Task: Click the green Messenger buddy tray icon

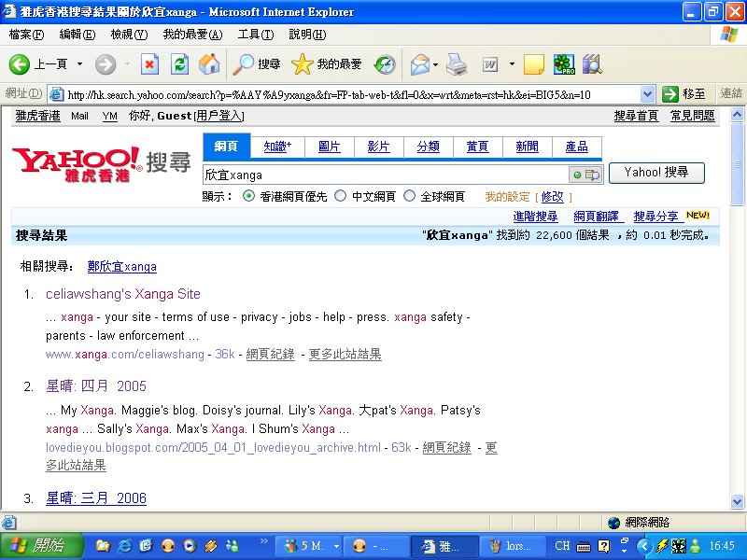Action: click(695, 546)
